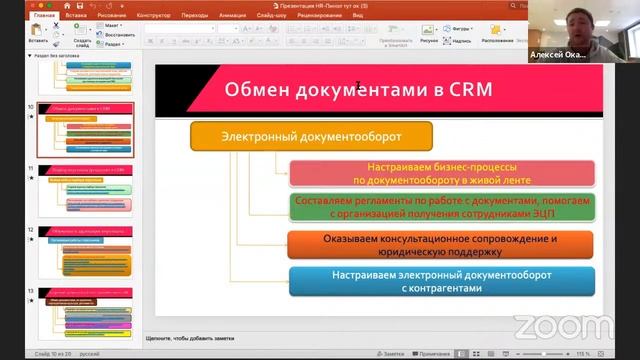Open the Вид ribbon tab
This screenshot has height=360, width=640.
tap(358, 15)
